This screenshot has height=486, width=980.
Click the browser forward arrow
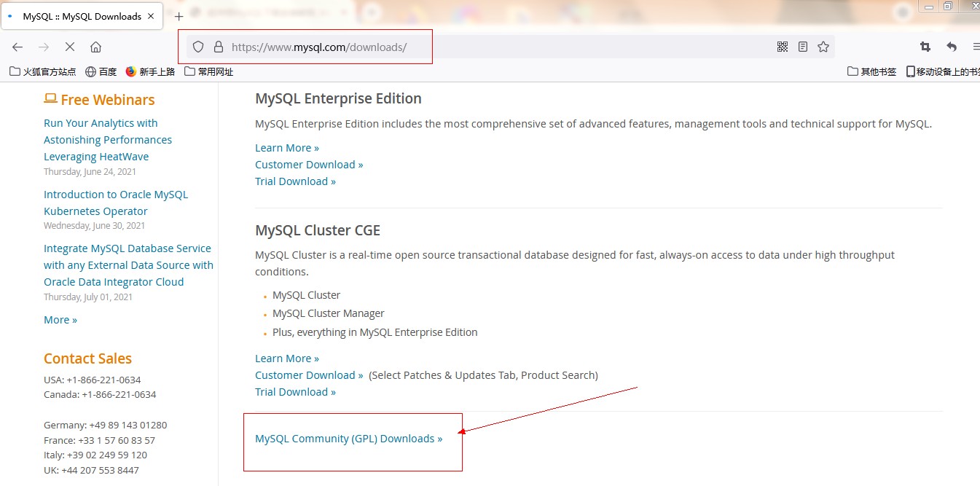pos(44,47)
